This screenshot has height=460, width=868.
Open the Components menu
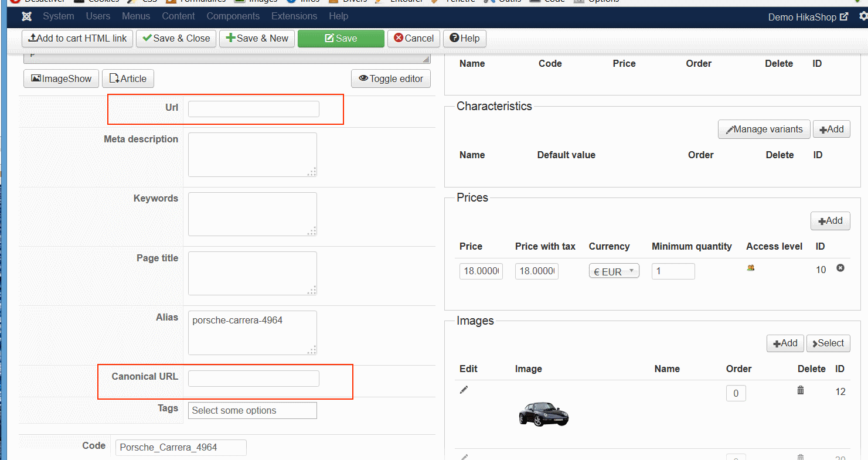click(233, 16)
